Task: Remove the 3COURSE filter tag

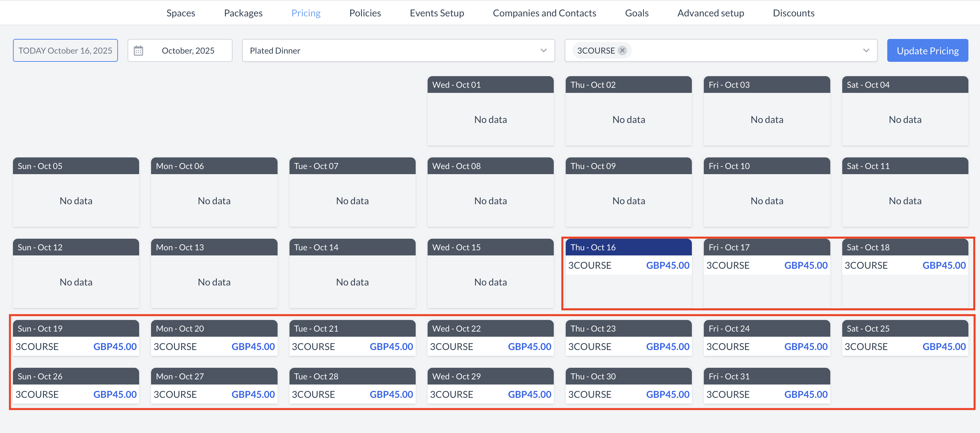Action: click(x=622, y=50)
